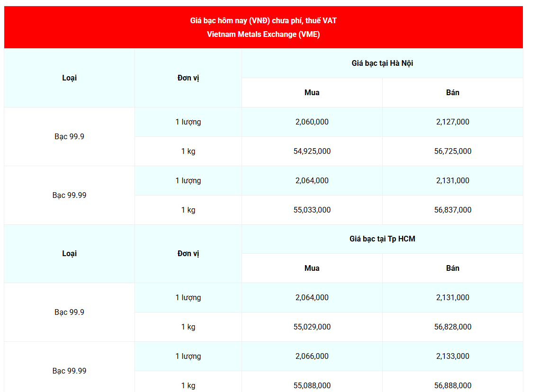The height and width of the screenshot is (392, 539).
Task: Click 'Đơn vị' header in the Hà Nội section
Action: [188, 78]
